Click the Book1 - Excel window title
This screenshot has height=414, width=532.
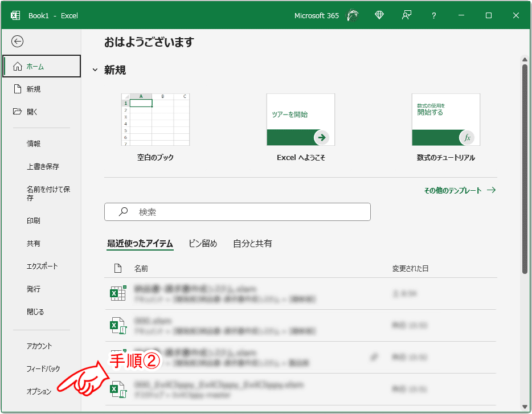click(54, 15)
